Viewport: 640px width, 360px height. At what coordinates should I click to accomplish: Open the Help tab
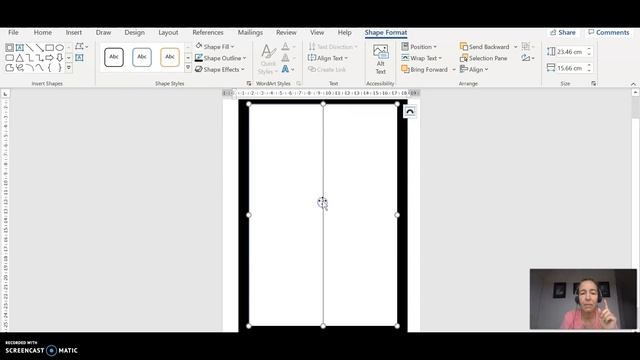point(344,32)
